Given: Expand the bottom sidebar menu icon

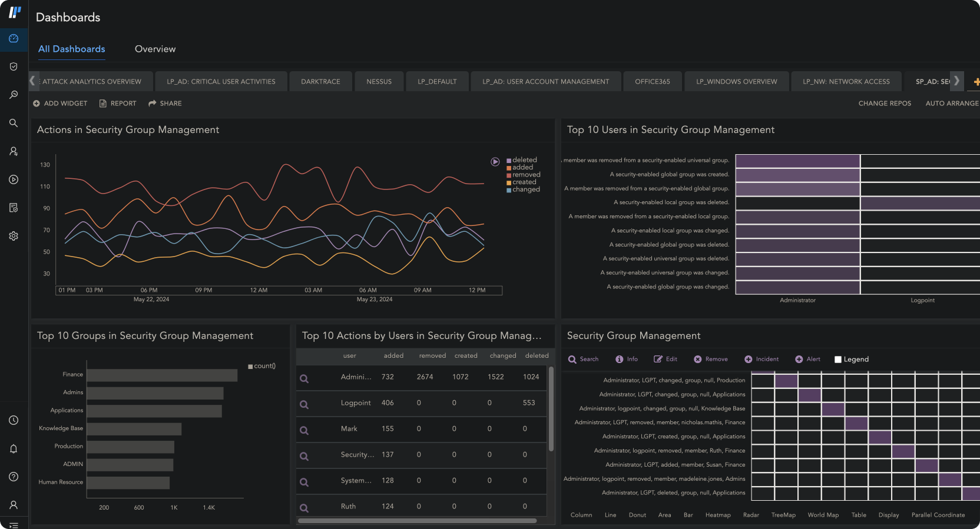Looking at the screenshot, I should pos(14,525).
